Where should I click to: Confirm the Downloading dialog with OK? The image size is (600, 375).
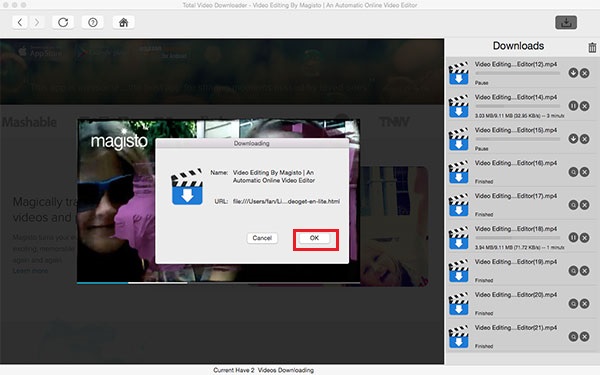click(314, 238)
